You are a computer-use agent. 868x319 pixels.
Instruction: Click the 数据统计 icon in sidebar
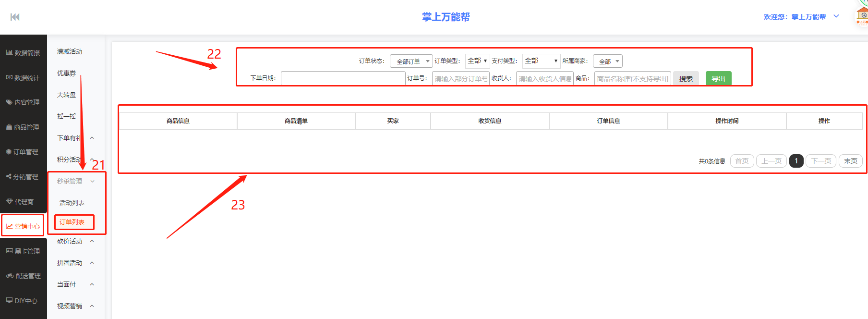pos(9,77)
